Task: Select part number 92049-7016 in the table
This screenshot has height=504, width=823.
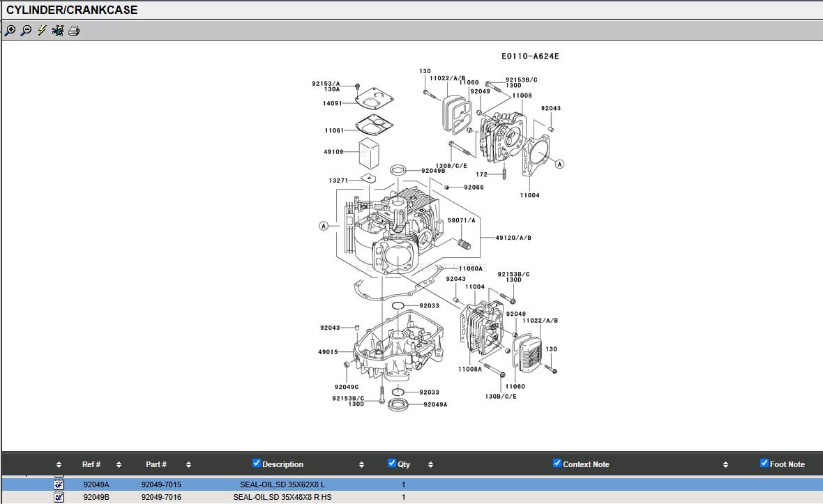Action: [x=161, y=497]
